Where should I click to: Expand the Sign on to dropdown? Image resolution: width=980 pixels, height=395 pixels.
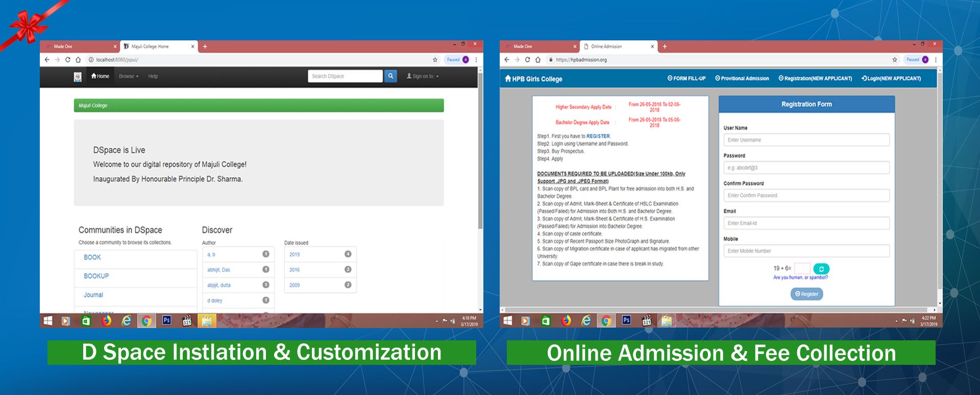click(x=423, y=76)
